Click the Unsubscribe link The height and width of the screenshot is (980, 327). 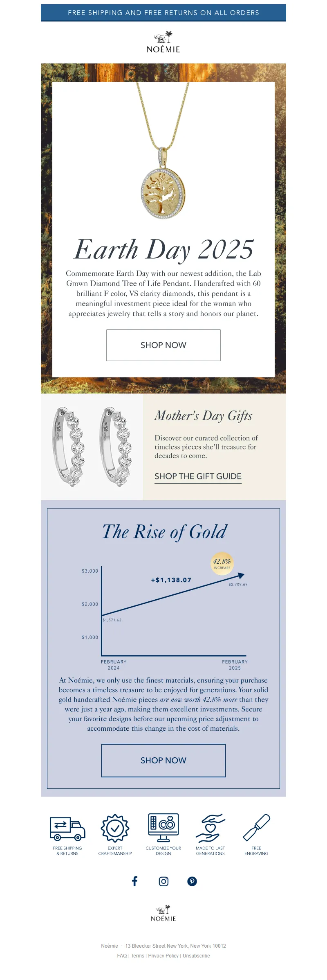click(x=196, y=956)
